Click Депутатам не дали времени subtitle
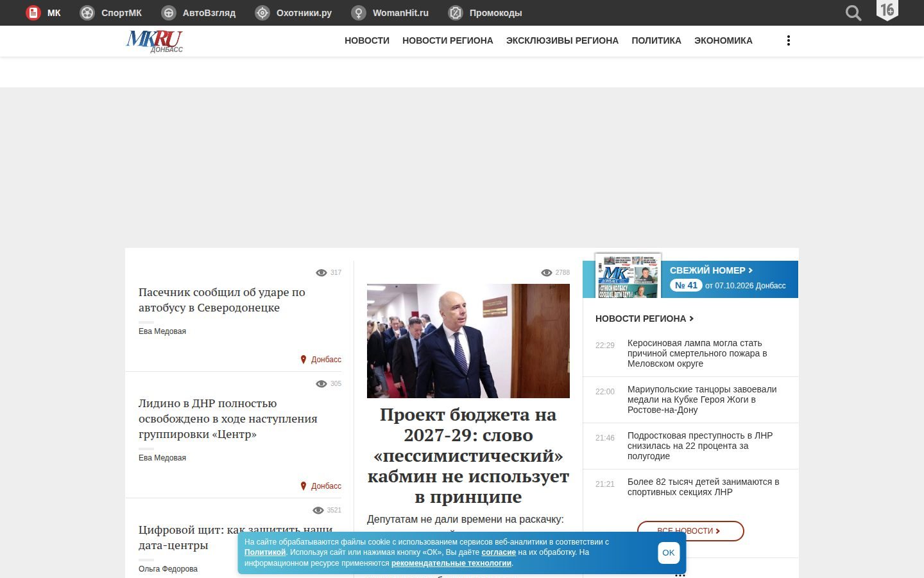 (x=465, y=519)
